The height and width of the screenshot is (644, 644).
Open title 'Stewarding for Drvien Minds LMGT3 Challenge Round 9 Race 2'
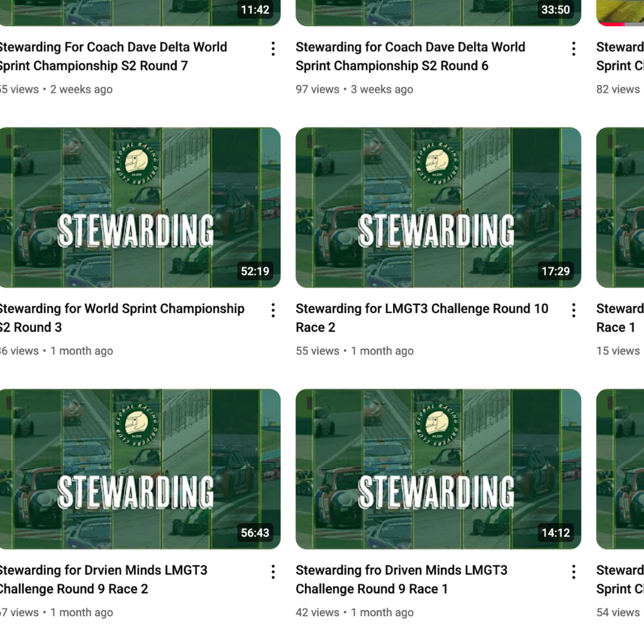point(103,579)
